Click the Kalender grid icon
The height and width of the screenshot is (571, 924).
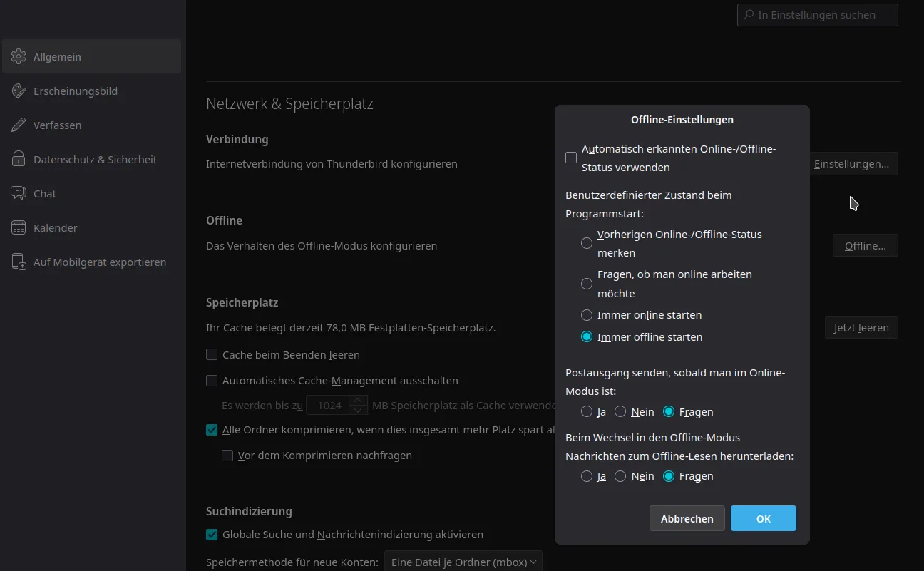tap(19, 228)
